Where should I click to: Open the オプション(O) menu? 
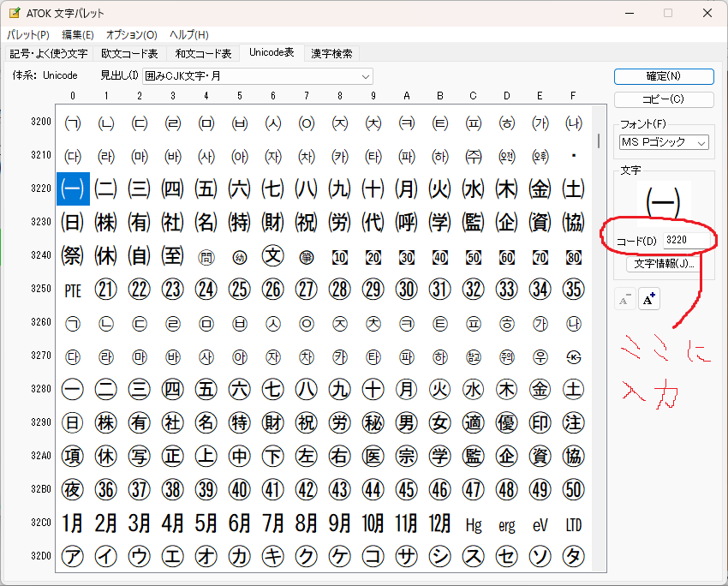click(x=131, y=35)
